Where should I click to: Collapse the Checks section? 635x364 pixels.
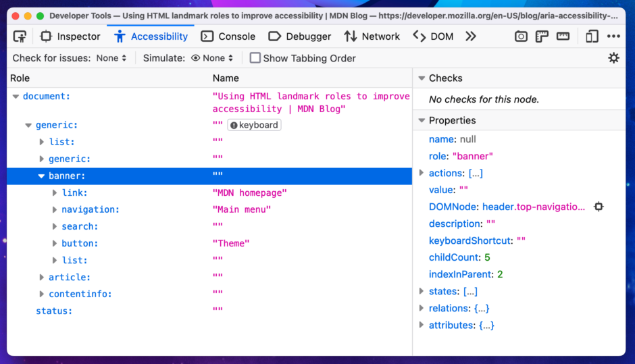(422, 78)
